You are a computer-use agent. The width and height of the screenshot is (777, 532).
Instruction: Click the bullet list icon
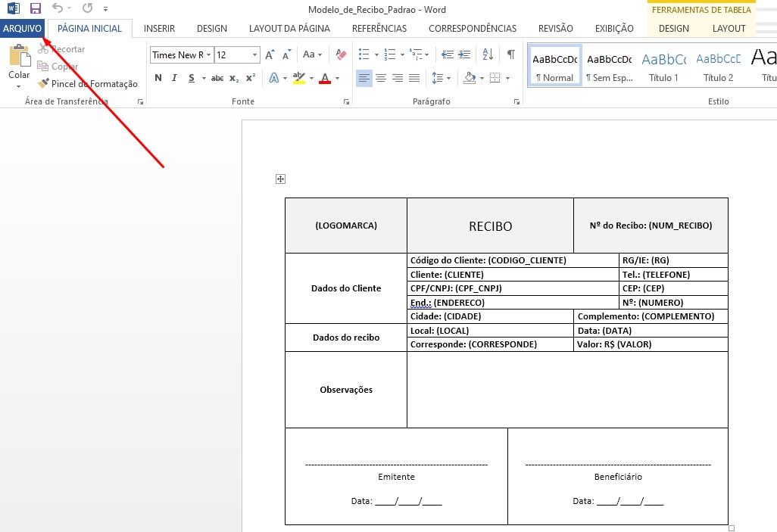point(364,54)
